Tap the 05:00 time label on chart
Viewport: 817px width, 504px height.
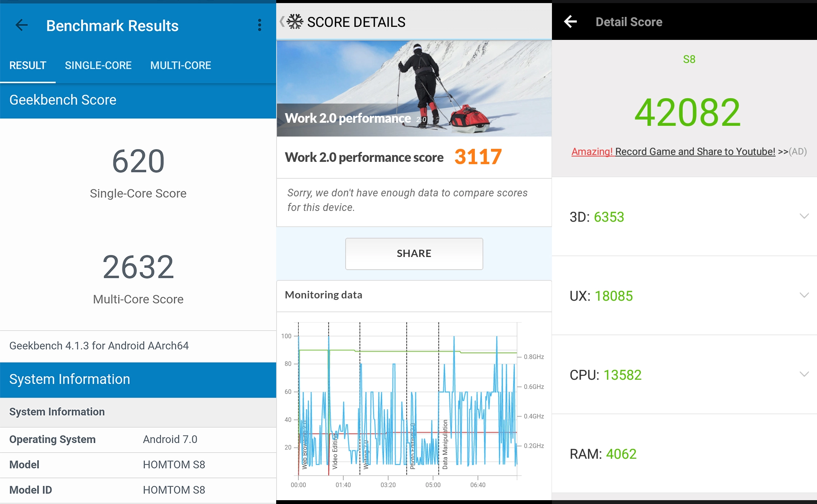click(433, 485)
